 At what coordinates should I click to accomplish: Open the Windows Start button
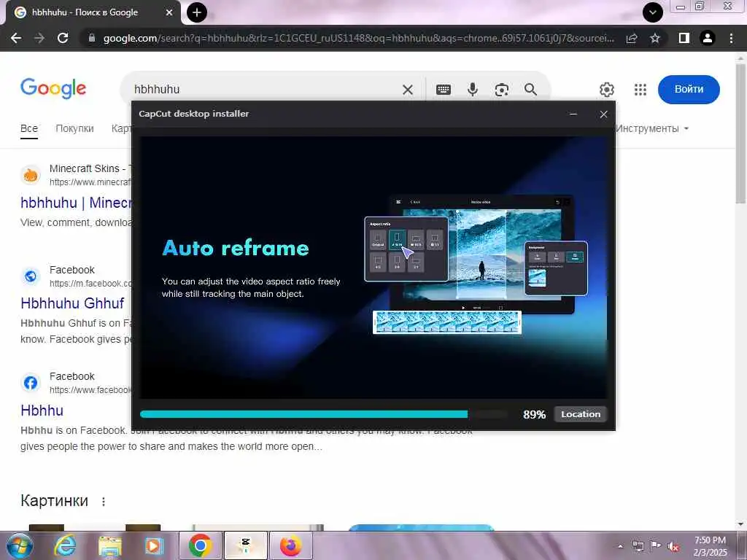point(19,545)
